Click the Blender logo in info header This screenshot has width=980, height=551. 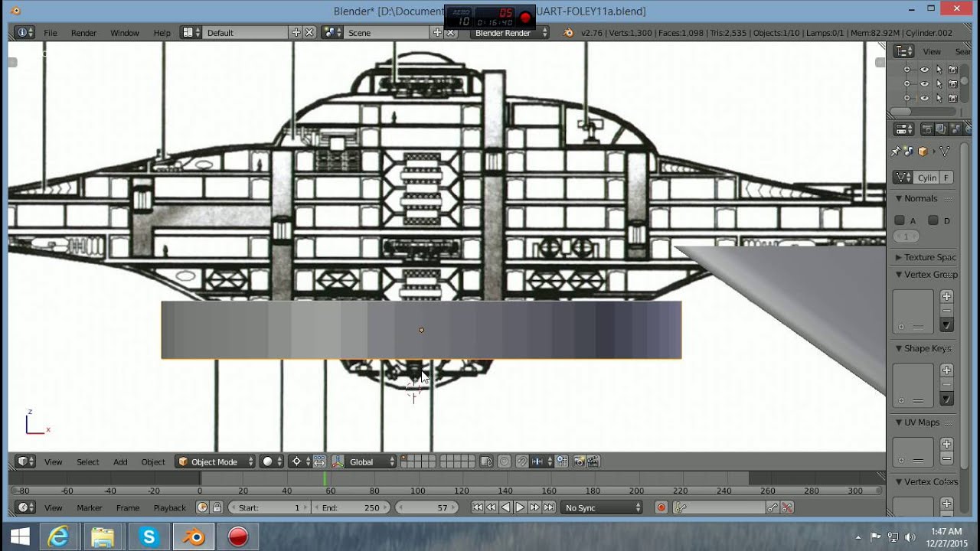point(568,33)
